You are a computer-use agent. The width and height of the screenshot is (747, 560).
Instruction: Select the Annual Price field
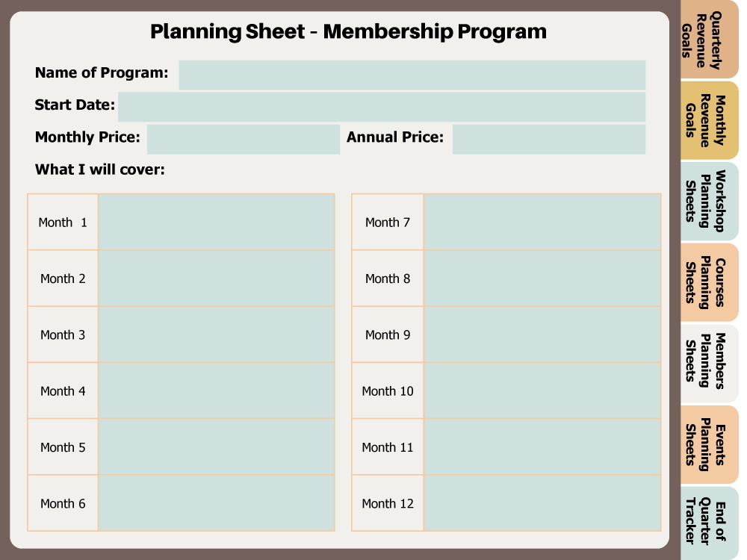click(x=548, y=140)
